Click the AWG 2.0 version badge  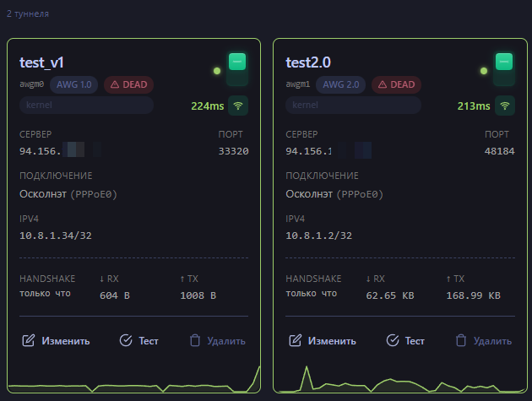pyautogui.click(x=341, y=84)
